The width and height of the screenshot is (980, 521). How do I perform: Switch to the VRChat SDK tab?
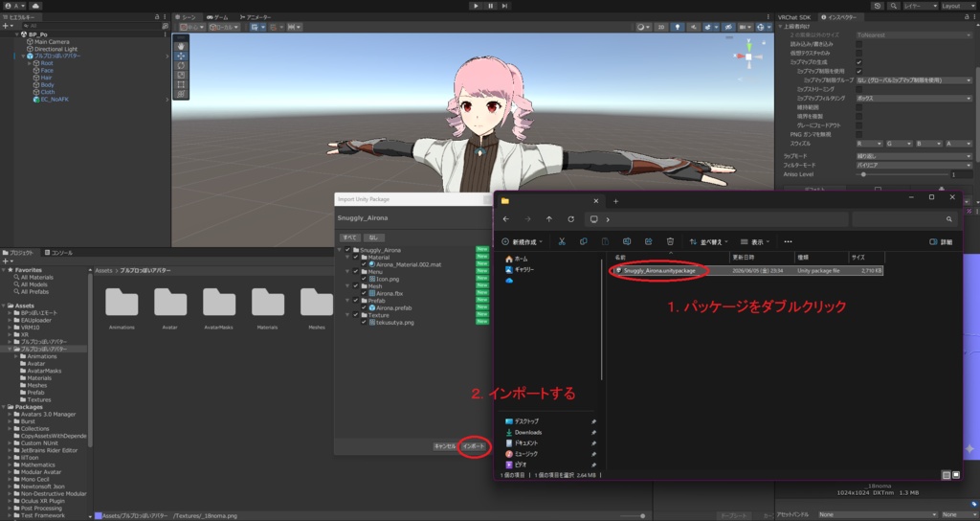[794, 17]
